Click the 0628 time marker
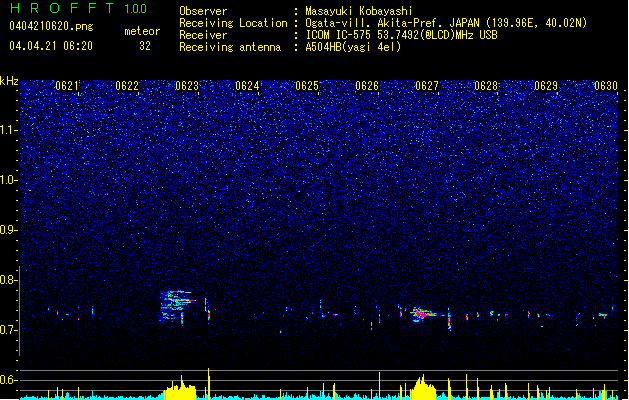This screenshot has width=629, height=400. pyautogui.click(x=486, y=86)
